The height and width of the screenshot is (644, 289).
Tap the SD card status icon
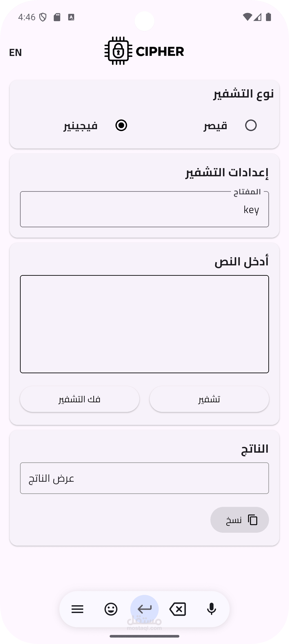click(57, 17)
